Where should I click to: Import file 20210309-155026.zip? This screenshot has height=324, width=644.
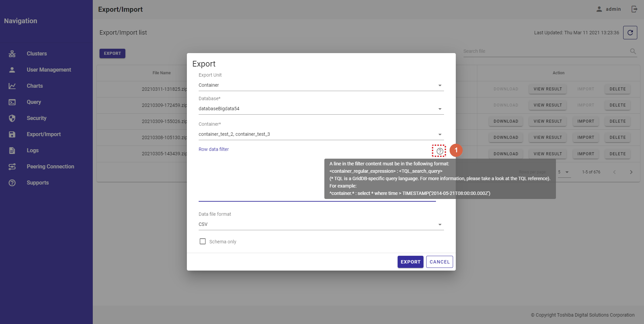(x=586, y=121)
